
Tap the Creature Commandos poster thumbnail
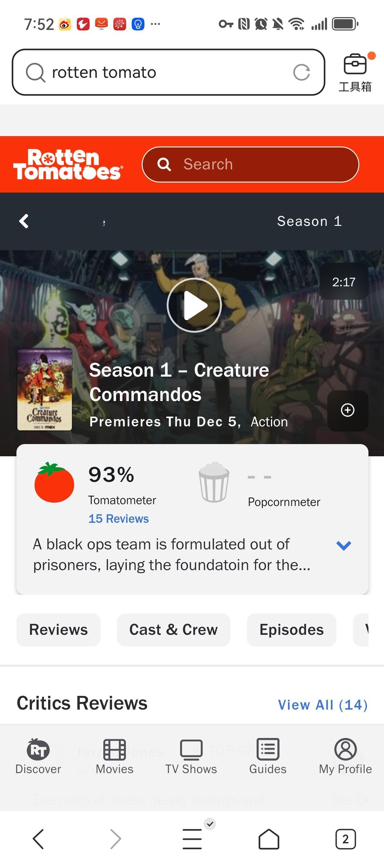(45, 389)
